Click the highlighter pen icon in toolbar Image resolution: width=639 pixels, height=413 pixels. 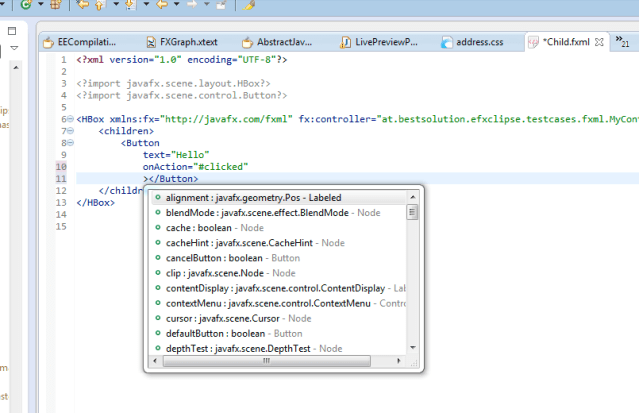[x=250, y=6]
